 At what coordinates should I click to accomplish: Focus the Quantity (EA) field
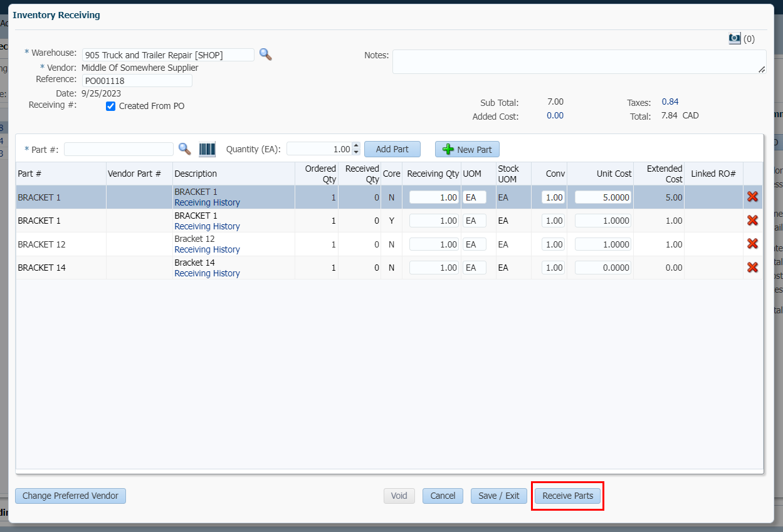[320, 149]
